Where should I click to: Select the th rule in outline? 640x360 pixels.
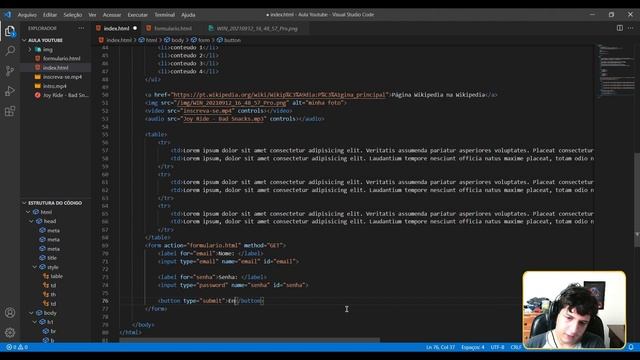[x=53, y=294]
